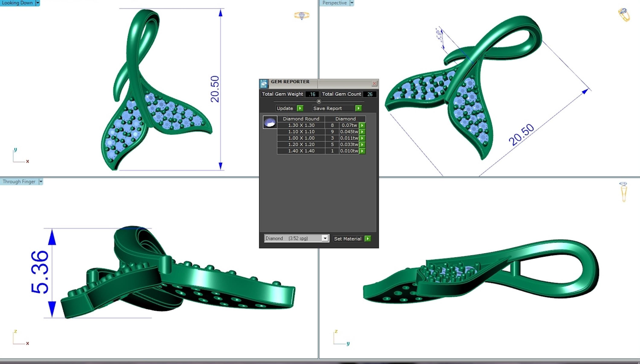The image size is (640, 364).
Task: Click green arrow for 1.00 X 1.00 row
Action: [362, 138]
